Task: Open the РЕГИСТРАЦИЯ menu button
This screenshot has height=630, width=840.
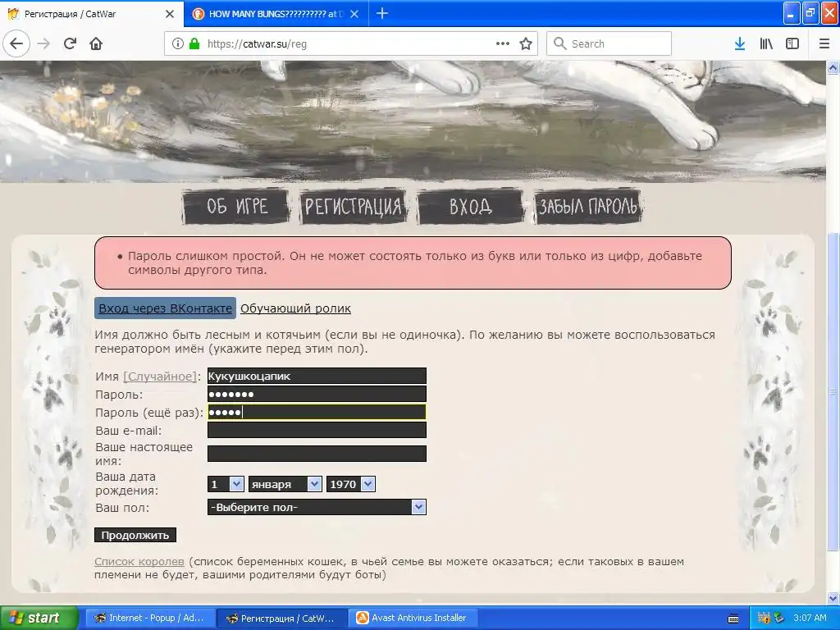Action: click(353, 206)
